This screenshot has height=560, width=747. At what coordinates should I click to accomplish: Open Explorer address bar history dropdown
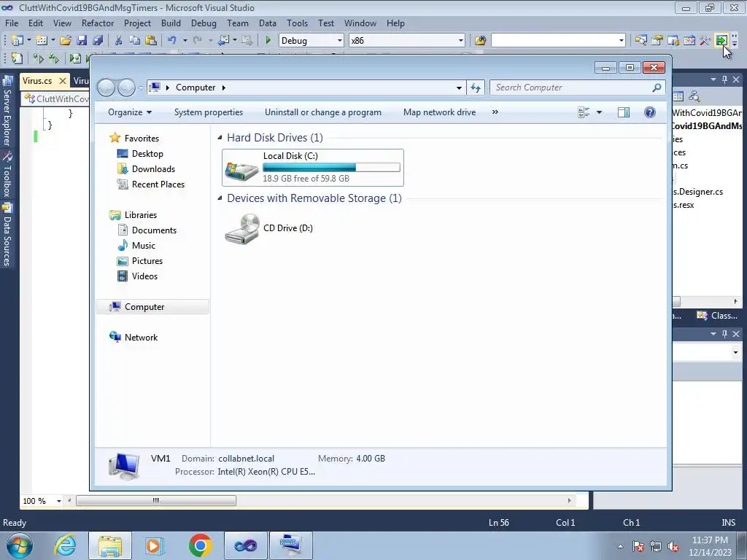pos(459,87)
